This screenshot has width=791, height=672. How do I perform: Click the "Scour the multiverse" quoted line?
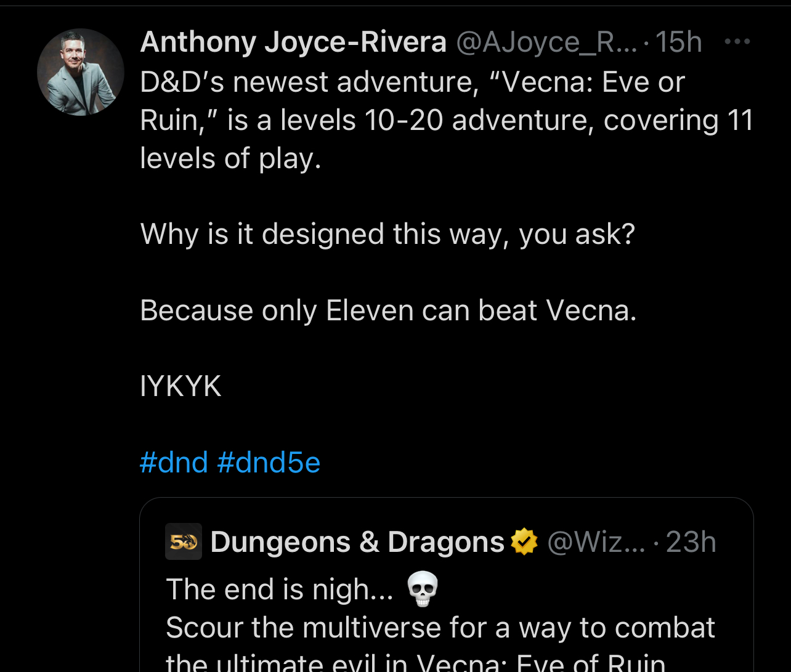[440, 628]
